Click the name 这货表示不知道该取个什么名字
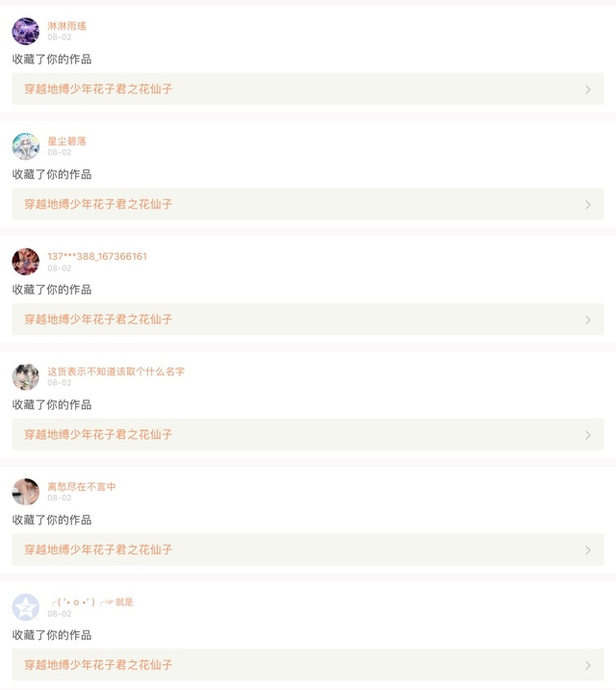 click(115, 371)
